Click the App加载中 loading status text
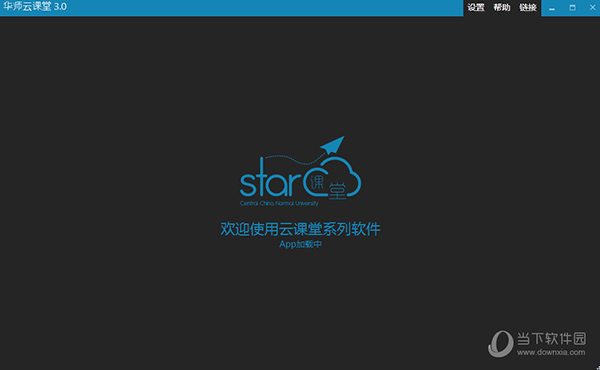600x370 pixels. tap(300, 244)
